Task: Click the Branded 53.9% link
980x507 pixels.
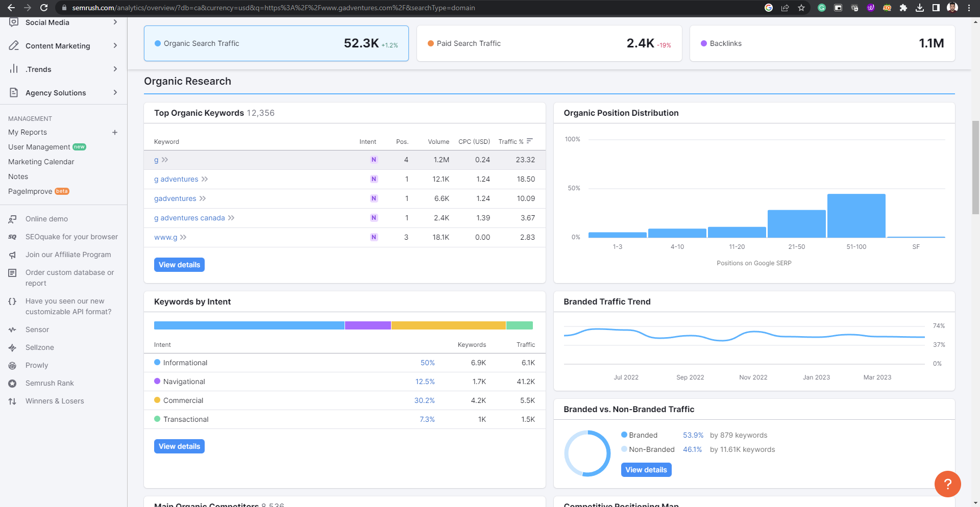Action: (x=693, y=435)
